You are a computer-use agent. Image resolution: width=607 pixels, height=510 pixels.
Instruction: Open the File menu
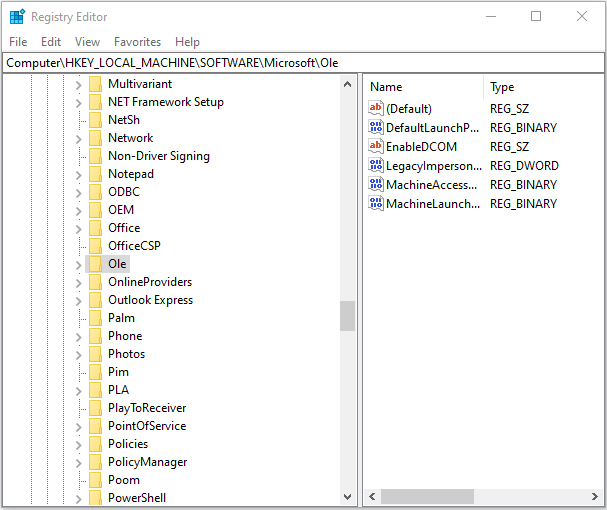click(x=18, y=42)
